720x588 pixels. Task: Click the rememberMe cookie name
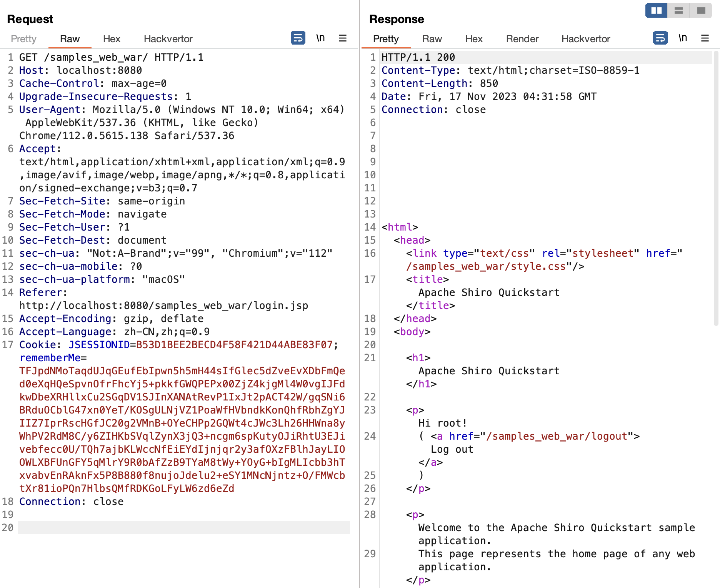pos(50,358)
